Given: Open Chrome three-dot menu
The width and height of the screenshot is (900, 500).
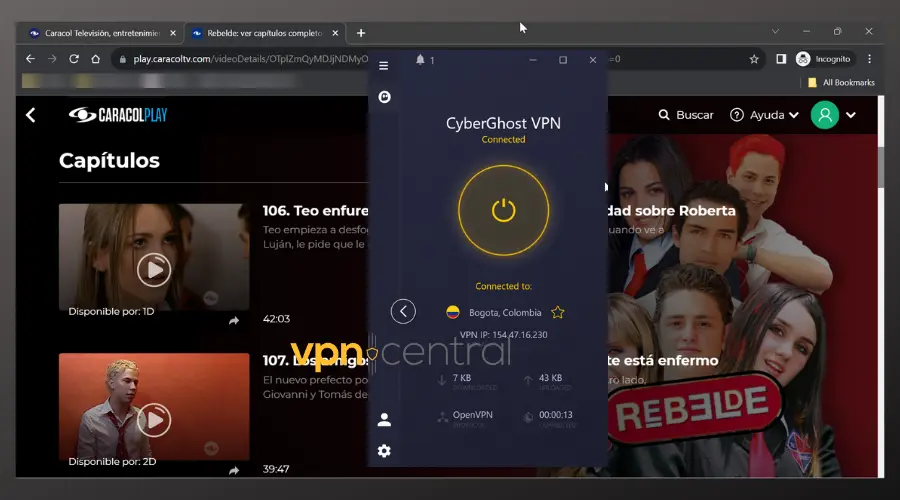Looking at the screenshot, I should pyautogui.click(x=870, y=59).
